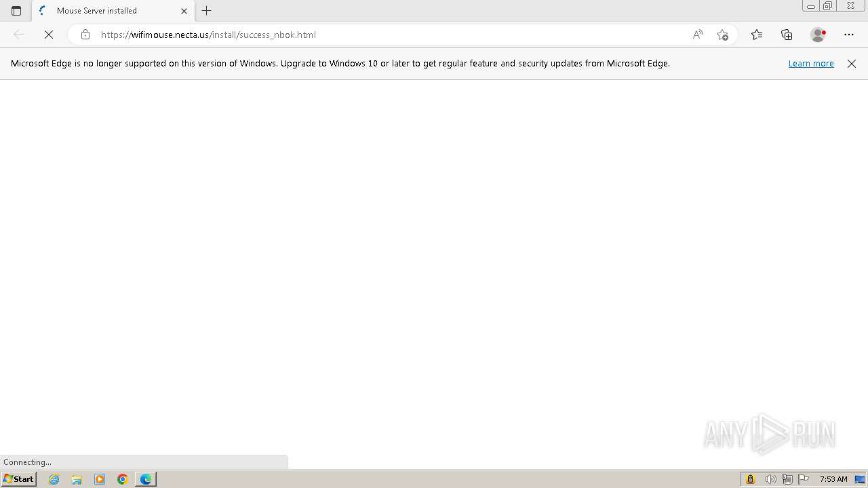Open the user profile menu
This screenshot has height=488, width=868.
coord(818,35)
